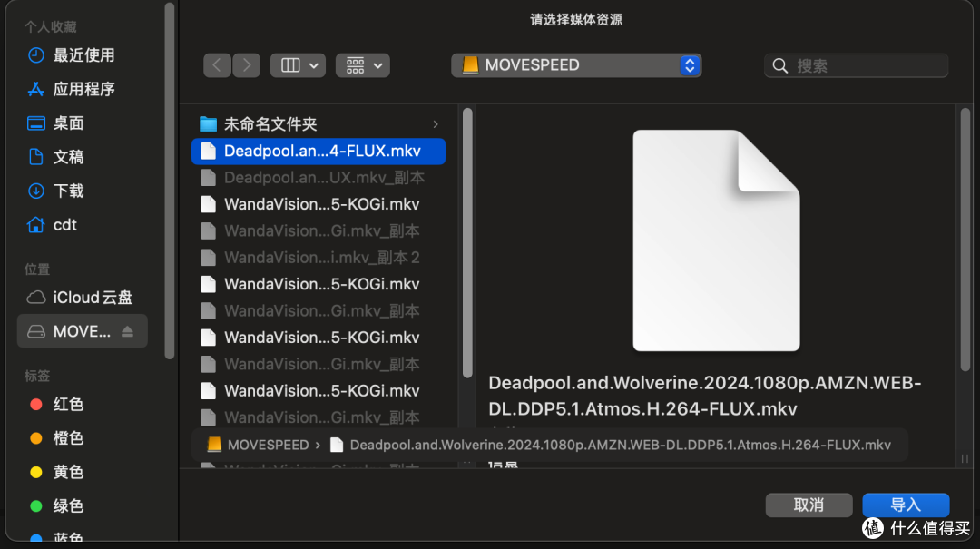Click the large file preview icon
The height and width of the screenshot is (549, 980).
tap(716, 240)
